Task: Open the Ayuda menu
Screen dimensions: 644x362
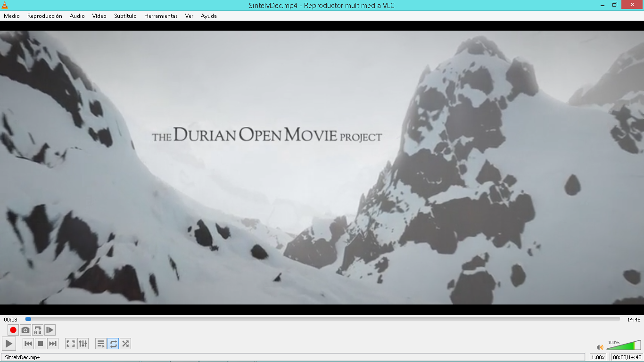Action: pos(209,16)
